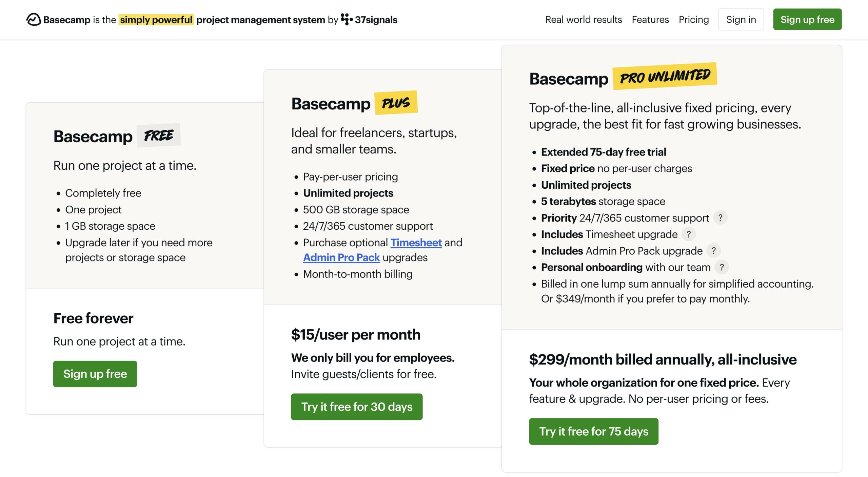Click '$299/month billed annually, all-inclusive' heading
Screen dimensions: 868x477
click(x=663, y=359)
